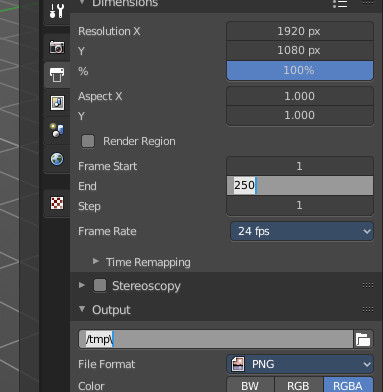The height and width of the screenshot is (392, 383).
Task: Open the Frame Rate 24 fps dropdown
Action: click(x=302, y=231)
